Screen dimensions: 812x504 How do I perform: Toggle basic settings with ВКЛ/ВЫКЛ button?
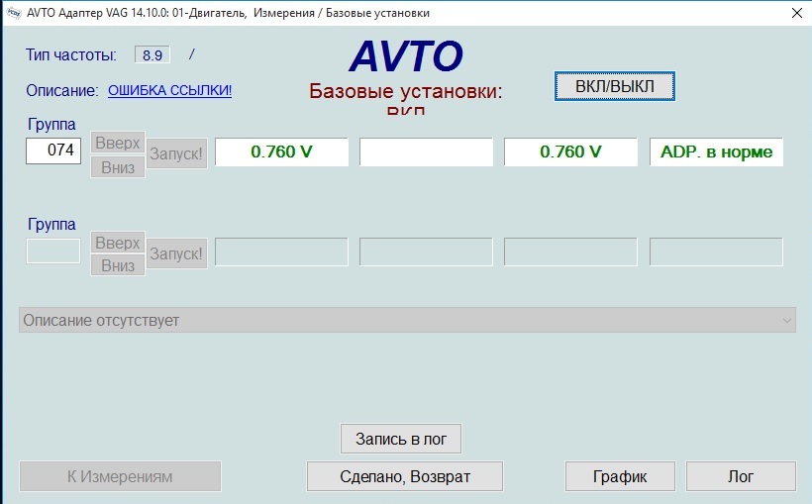pos(614,86)
